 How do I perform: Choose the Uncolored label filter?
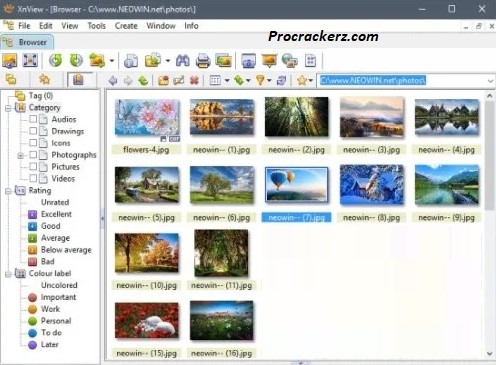pyautogui.click(x=59, y=285)
